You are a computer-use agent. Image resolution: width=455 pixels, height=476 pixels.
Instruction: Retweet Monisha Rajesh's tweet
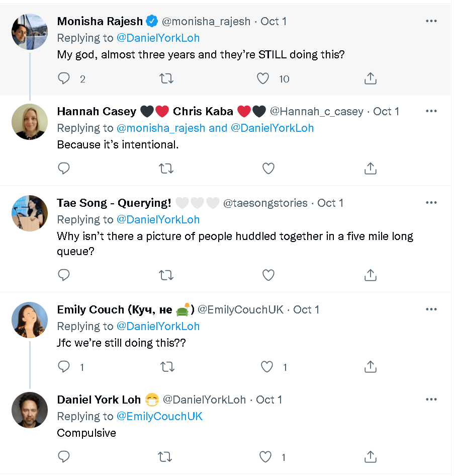(166, 78)
